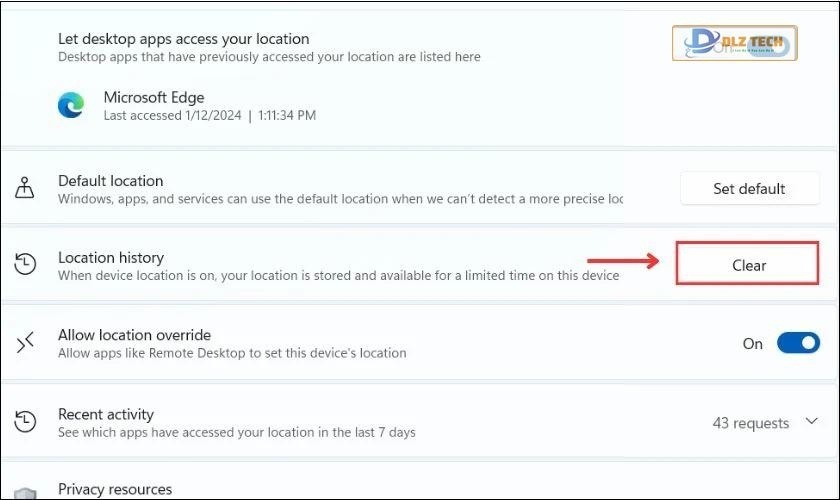Click the DLZ Tech logo watermark
The image size is (840, 500).
pos(734,44)
